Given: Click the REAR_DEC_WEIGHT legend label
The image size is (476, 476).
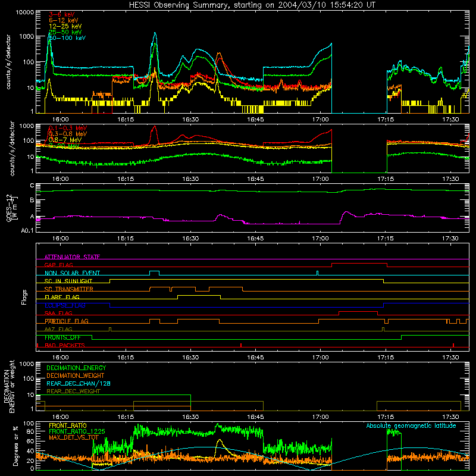Looking at the screenshot, I should (x=73, y=392).
